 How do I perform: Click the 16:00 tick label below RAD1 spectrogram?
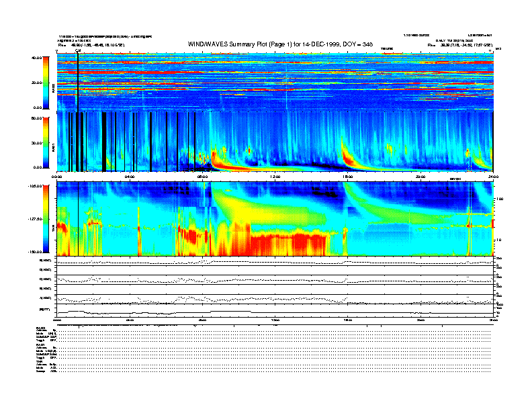point(348,177)
